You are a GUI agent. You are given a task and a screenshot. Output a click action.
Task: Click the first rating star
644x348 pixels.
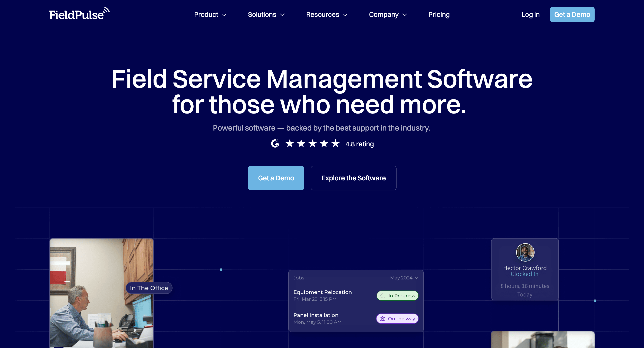(289, 144)
